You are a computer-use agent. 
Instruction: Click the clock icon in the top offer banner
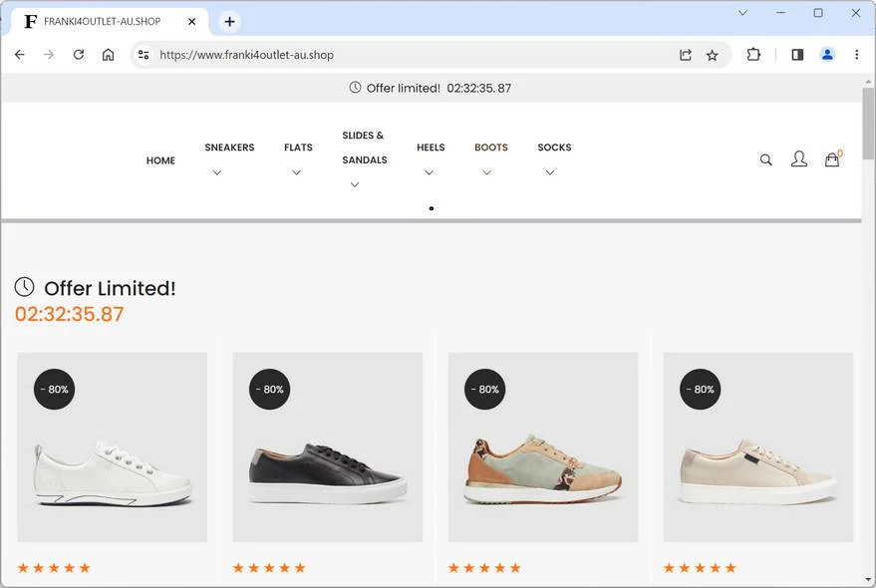click(x=355, y=87)
